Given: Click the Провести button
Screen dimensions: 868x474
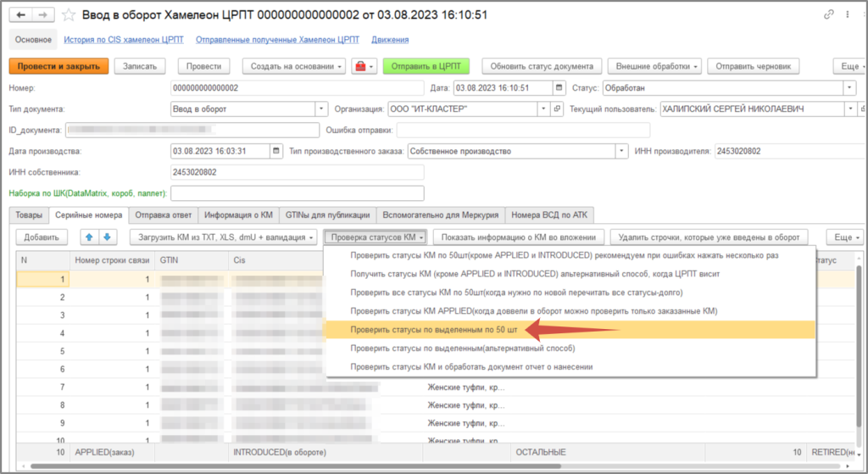Looking at the screenshot, I should [203, 66].
